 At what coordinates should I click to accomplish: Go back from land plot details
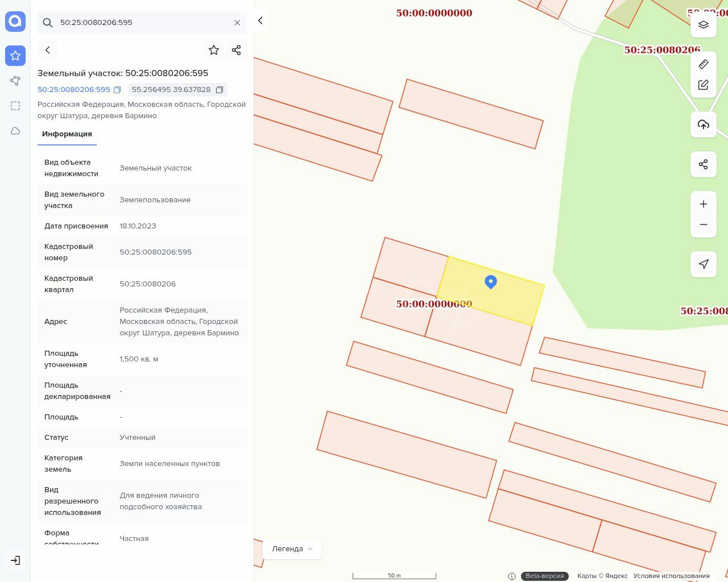click(x=48, y=50)
